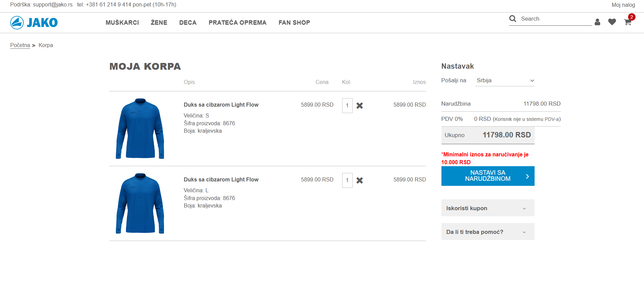Viewport: 644px width, 307px height.
Task: Expand the Da li ti treba pomoć section
Action: [x=487, y=232]
